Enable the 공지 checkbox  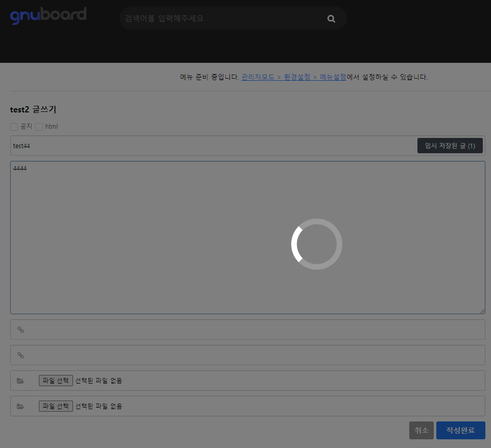coord(14,127)
